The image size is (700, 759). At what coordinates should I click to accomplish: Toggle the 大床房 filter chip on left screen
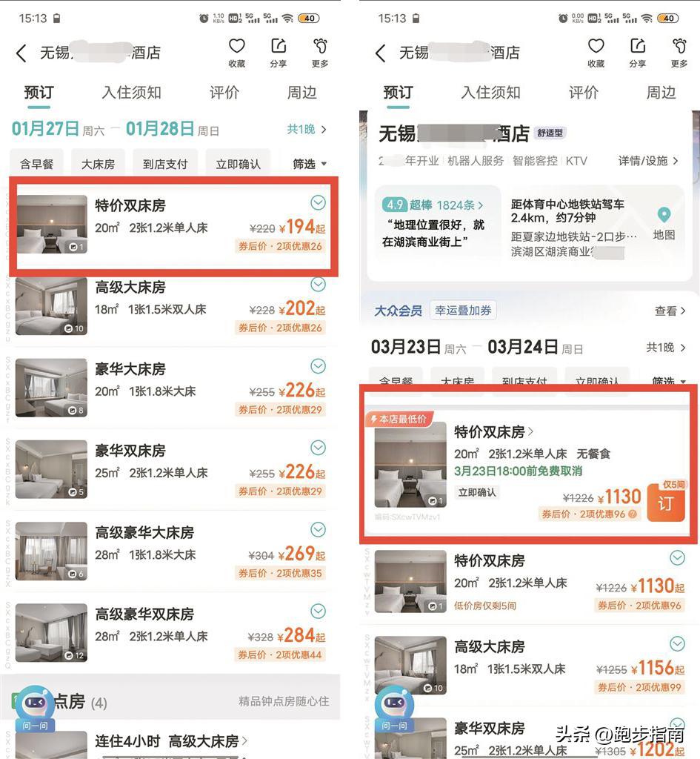click(x=99, y=164)
